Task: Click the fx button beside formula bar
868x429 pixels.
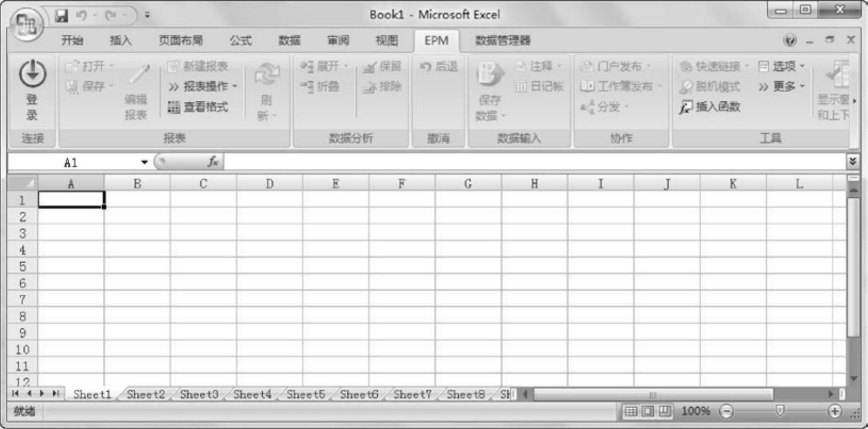Action: 213,161
